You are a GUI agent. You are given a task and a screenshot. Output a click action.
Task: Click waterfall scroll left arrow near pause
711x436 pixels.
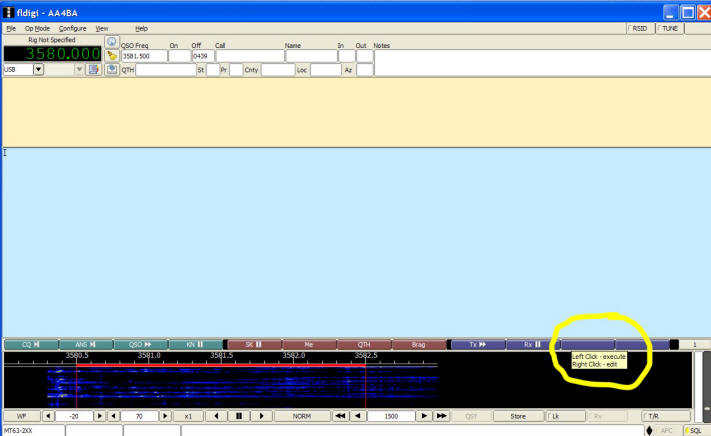point(216,416)
